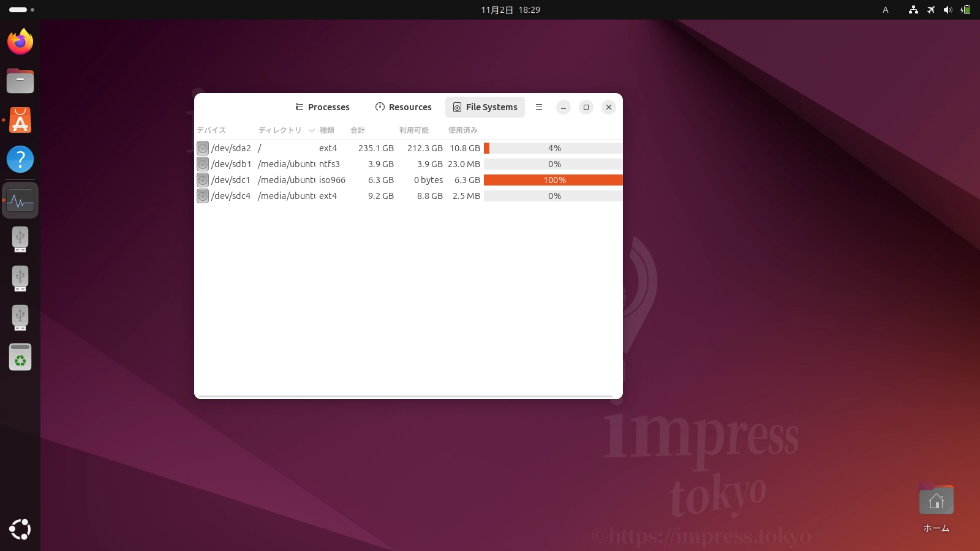Click the airplane mode icon in top bar
The height and width of the screenshot is (551, 980).
(x=931, y=10)
